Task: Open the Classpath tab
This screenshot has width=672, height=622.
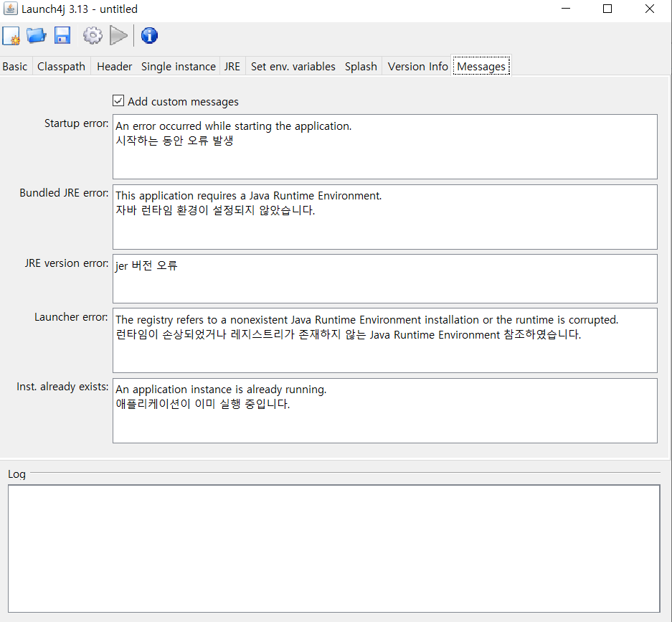Action: point(61,66)
